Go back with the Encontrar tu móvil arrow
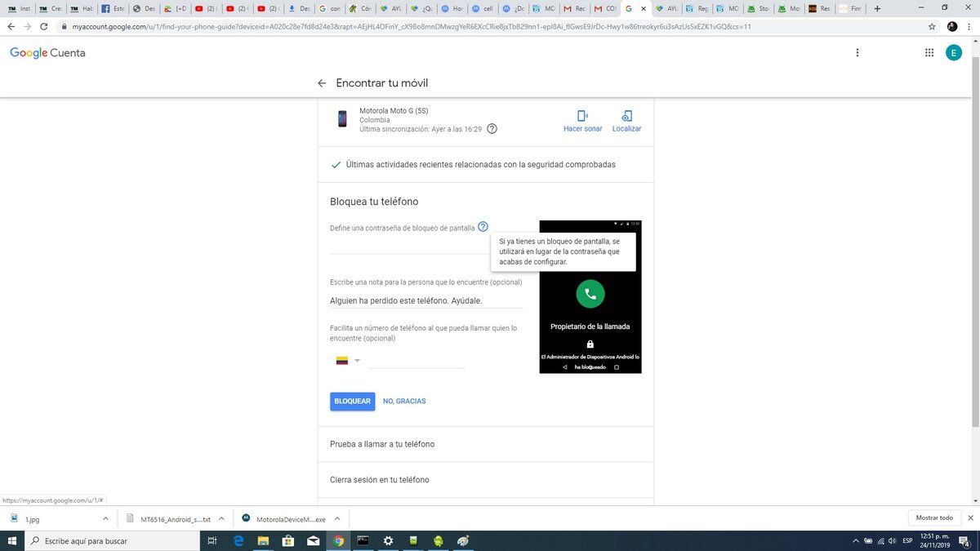The image size is (980, 551). pos(322,83)
